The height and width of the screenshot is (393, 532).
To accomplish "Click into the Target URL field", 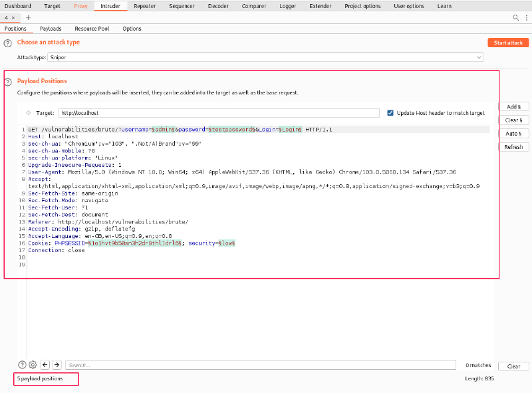I will point(218,113).
